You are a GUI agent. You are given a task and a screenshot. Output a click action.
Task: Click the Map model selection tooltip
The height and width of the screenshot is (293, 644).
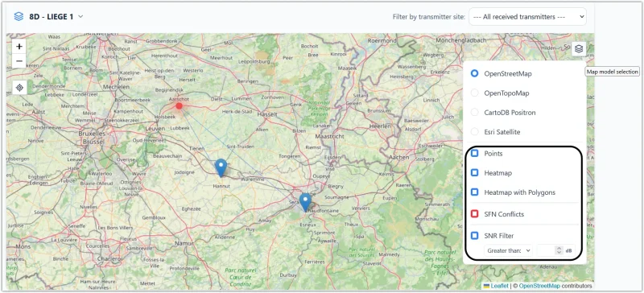612,72
